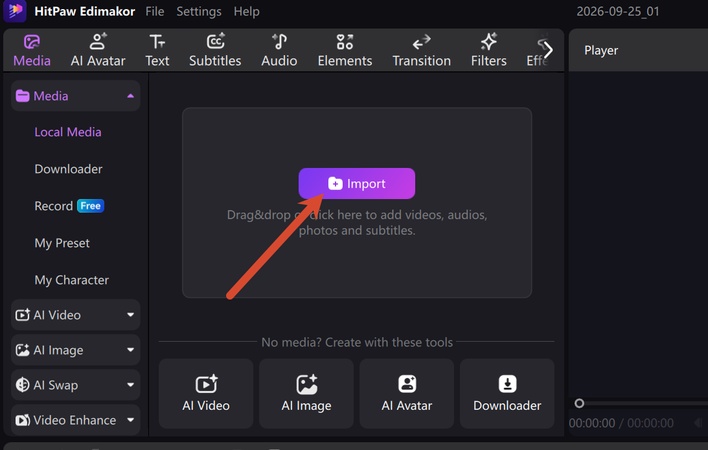Viewport: 708px width, 450px height.
Task: Open the Elements tab
Action: pos(345,50)
